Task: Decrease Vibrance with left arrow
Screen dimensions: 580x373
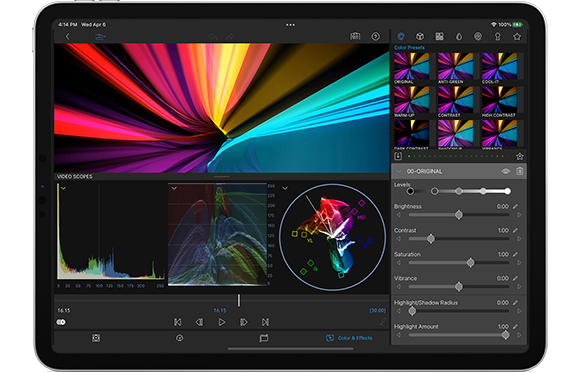Action: (399, 286)
